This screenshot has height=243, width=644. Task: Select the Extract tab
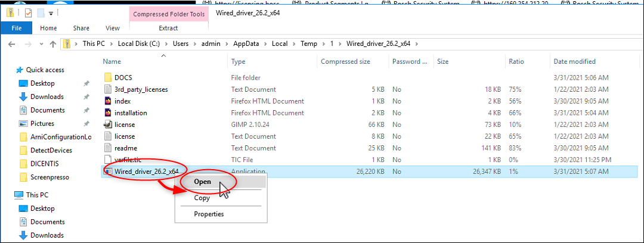(168, 29)
